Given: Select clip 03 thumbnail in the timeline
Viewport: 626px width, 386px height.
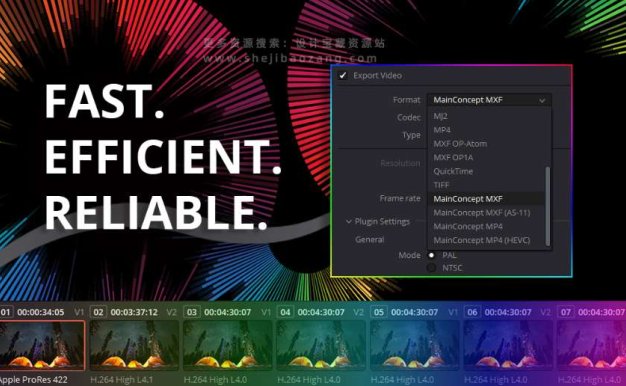Looking at the screenshot, I should (228, 346).
